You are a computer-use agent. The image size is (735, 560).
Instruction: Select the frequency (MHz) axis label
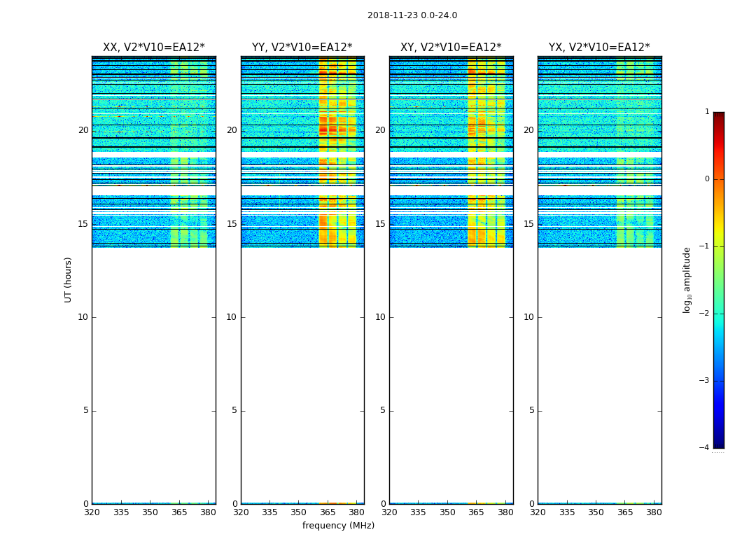[338, 526]
